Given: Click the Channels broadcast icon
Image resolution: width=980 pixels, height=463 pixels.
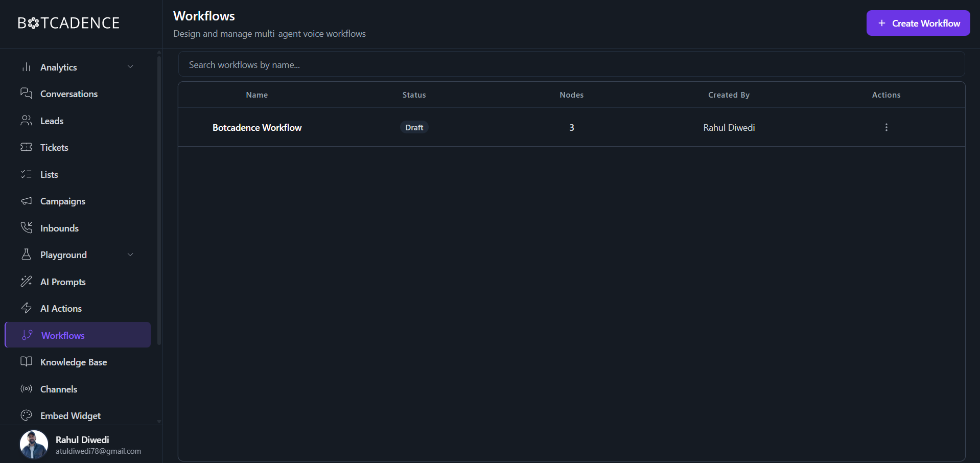Looking at the screenshot, I should tap(27, 389).
